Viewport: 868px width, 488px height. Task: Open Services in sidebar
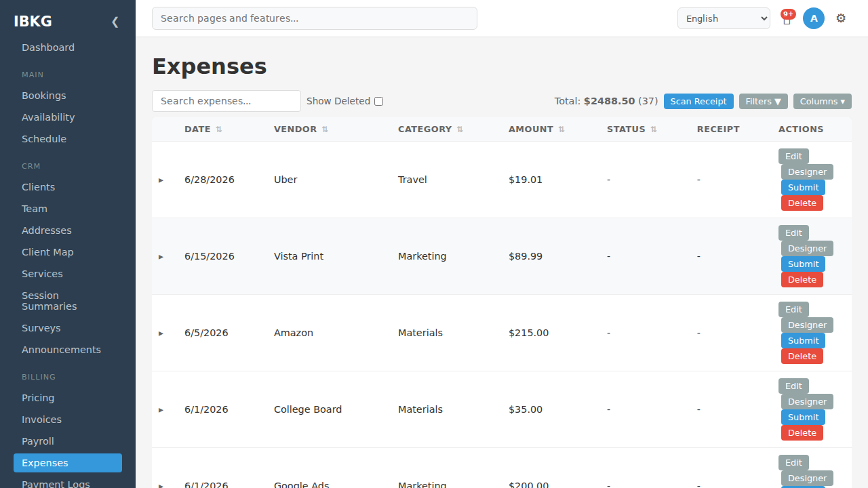point(68,274)
